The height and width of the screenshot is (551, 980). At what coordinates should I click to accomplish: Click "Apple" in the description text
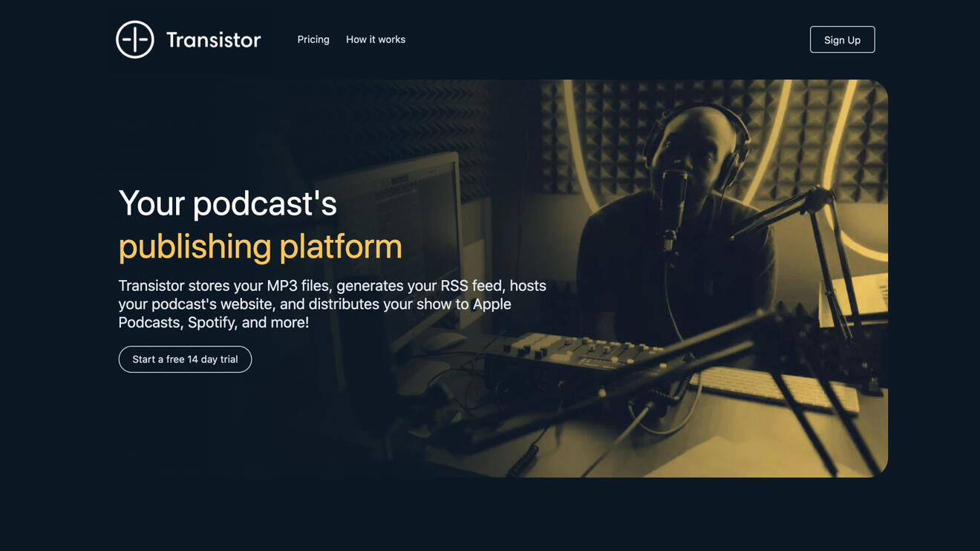tap(491, 304)
